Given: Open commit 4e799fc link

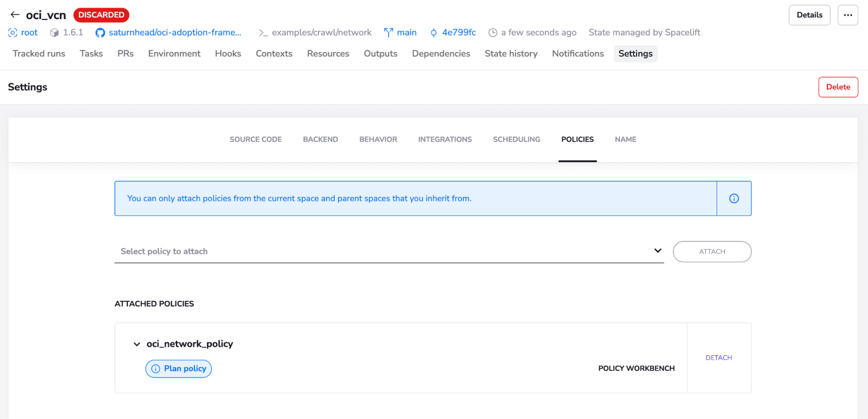Looking at the screenshot, I should [459, 33].
